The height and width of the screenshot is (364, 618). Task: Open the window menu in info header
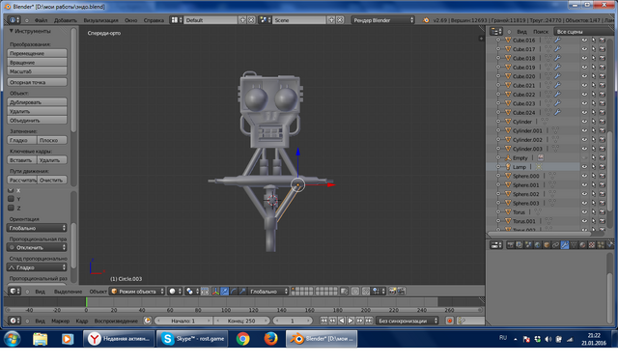coord(131,20)
